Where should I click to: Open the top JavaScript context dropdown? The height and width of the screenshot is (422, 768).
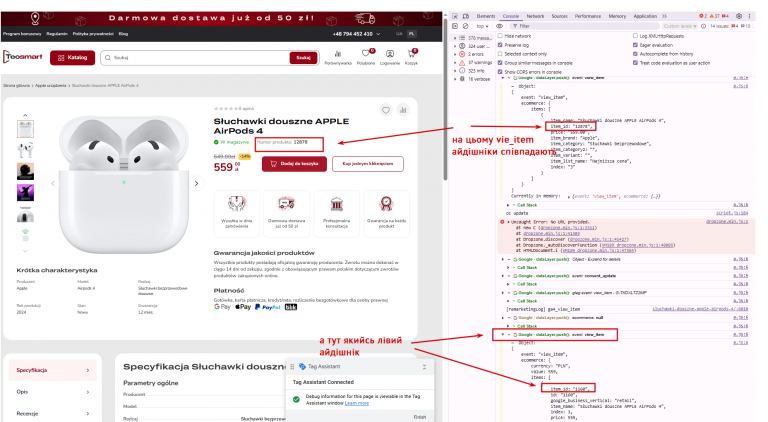482,26
